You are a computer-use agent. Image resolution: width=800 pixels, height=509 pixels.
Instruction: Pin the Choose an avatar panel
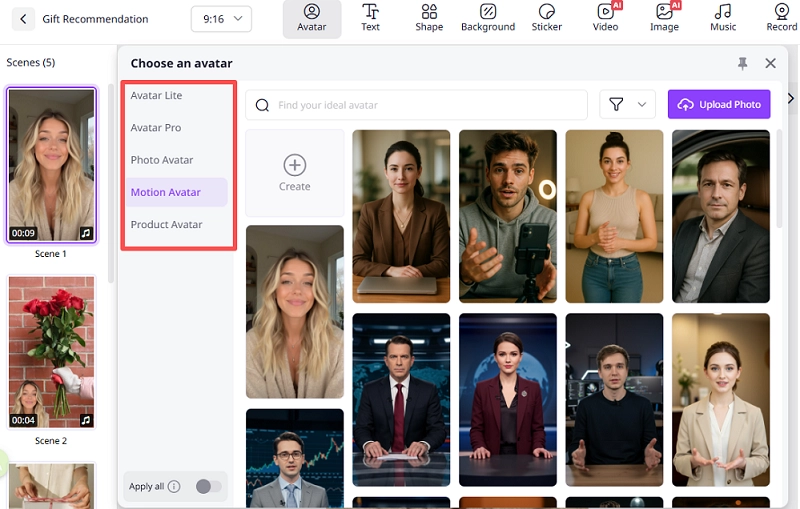(742, 63)
